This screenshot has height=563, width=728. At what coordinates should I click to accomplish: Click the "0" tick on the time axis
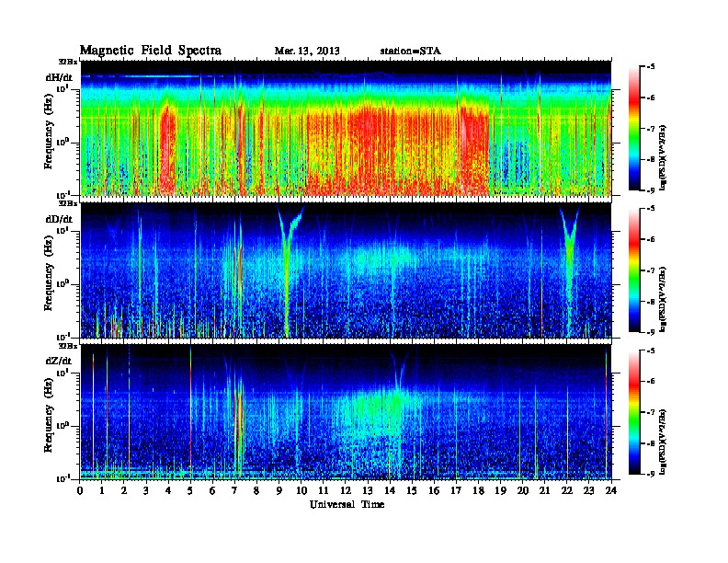coord(80,490)
